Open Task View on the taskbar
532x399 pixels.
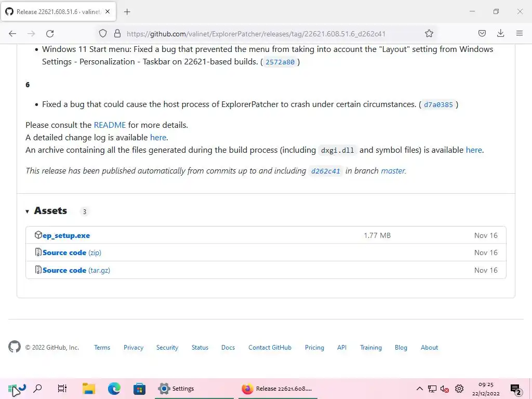(x=62, y=389)
